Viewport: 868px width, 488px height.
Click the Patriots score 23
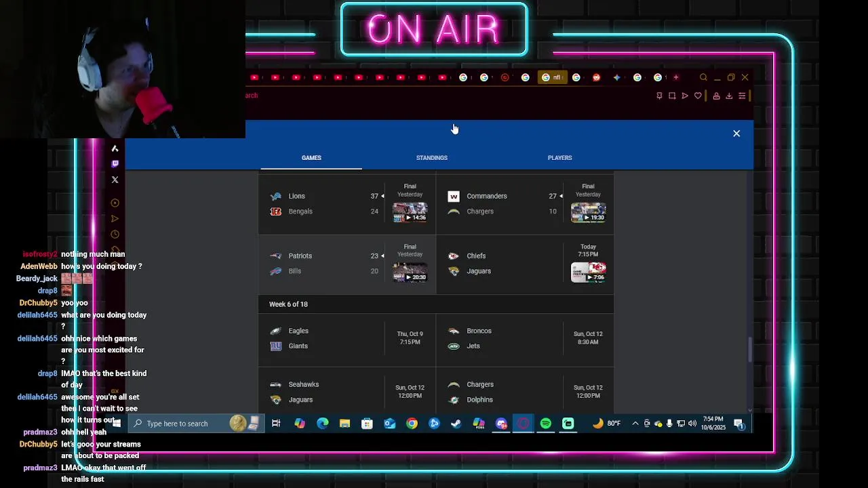(374, 256)
